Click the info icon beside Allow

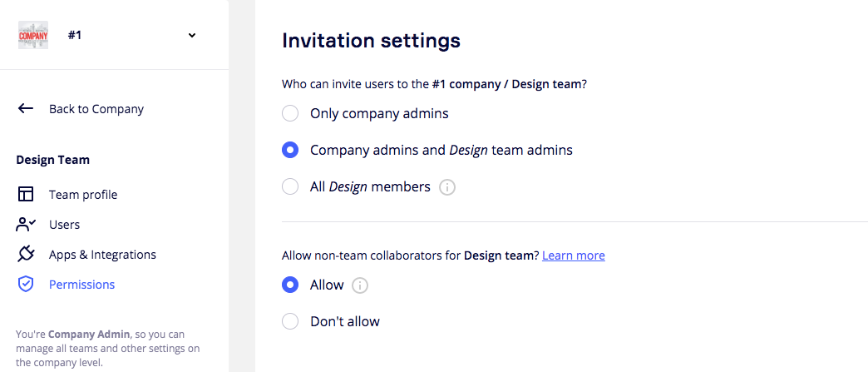pyautogui.click(x=360, y=285)
